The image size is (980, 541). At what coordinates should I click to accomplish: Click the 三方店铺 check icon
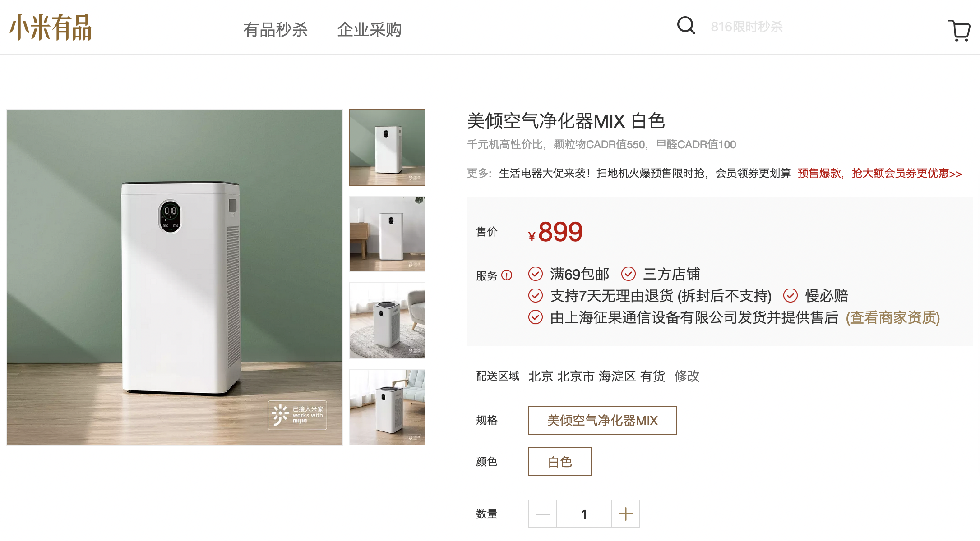pos(629,274)
